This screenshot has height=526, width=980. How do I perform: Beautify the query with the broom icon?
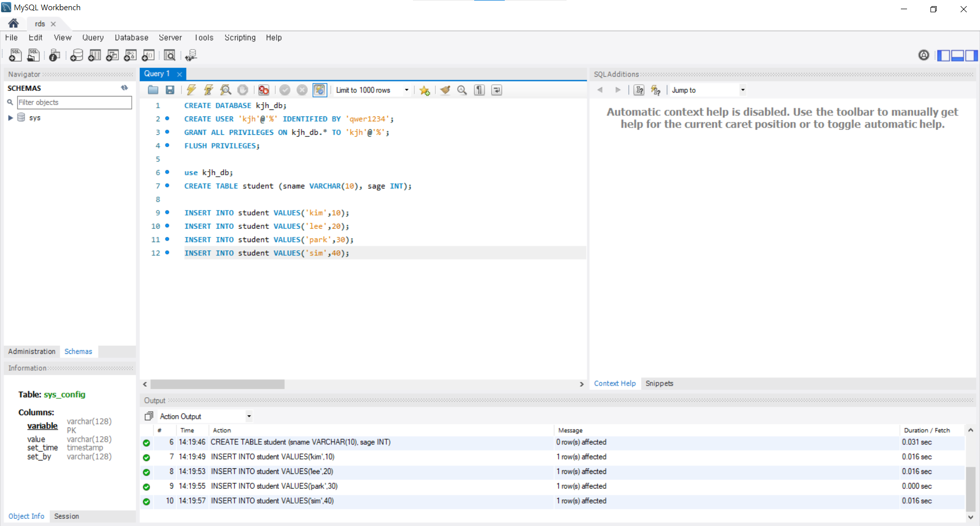[445, 90]
